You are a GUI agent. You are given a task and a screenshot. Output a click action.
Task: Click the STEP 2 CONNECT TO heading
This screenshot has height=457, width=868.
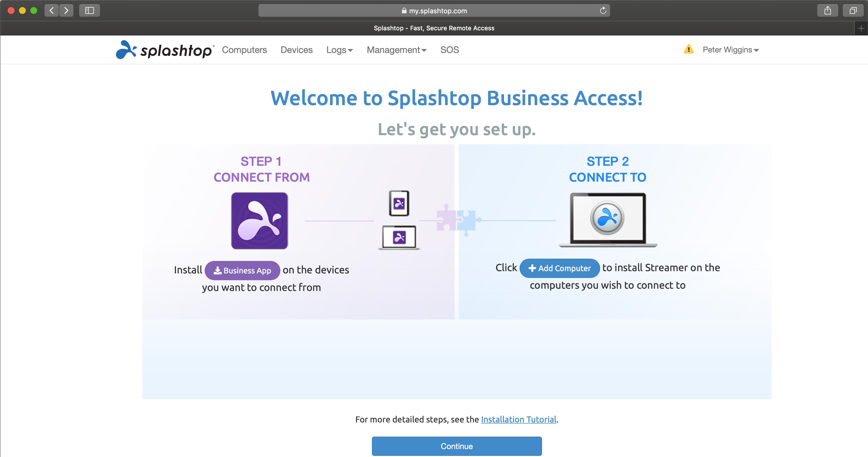point(607,169)
